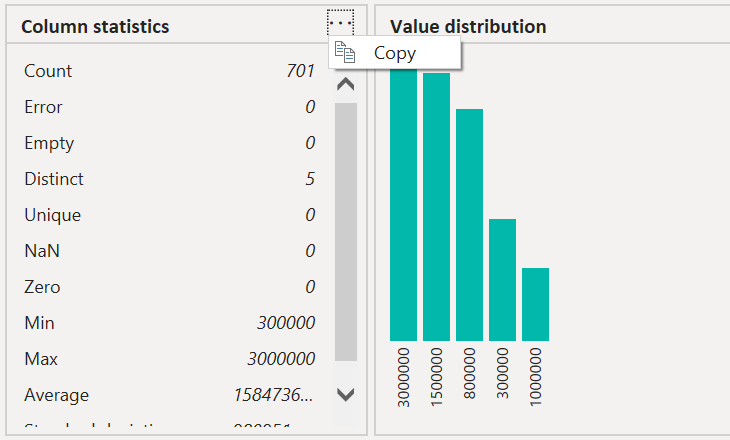The width and height of the screenshot is (730, 440).
Task: Select the Max value 3000000
Action: pos(281,359)
